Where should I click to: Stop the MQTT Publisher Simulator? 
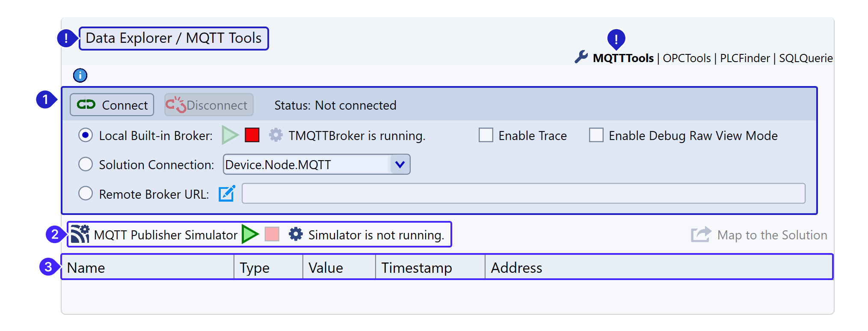272,235
